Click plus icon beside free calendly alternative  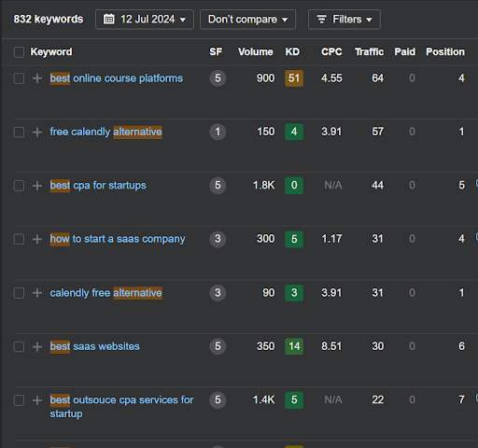coord(37,132)
